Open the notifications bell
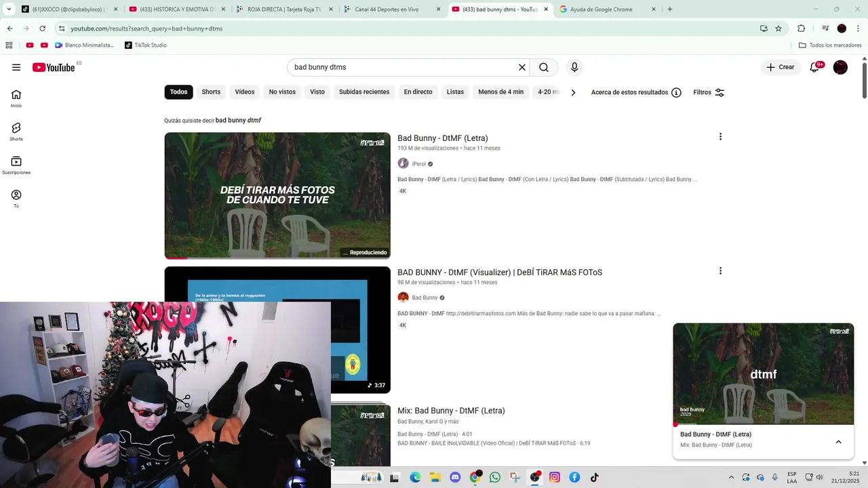The height and width of the screenshot is (488, 868). [x=815, y=67]
